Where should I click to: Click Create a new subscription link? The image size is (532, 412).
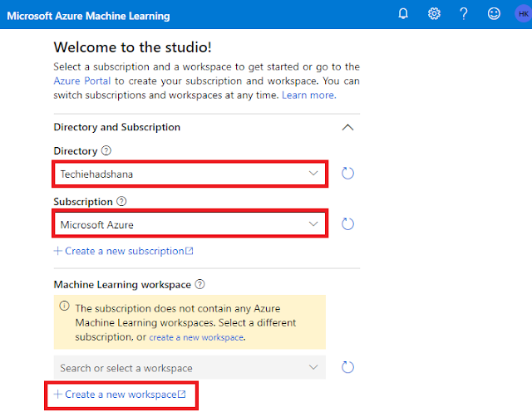(x=124, y=251)
